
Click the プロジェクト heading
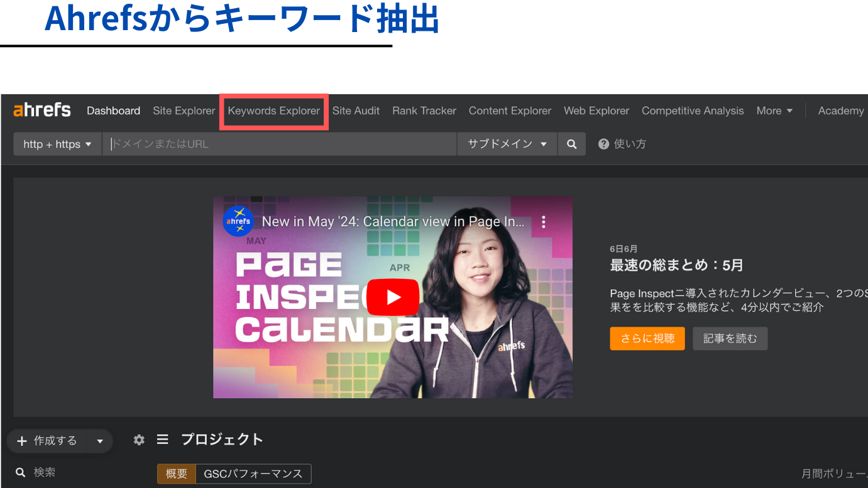(222, 440)
